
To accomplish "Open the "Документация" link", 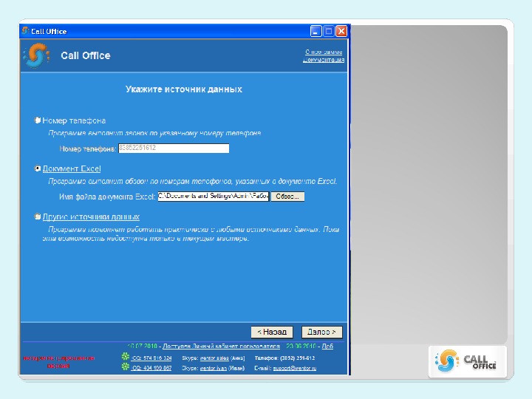I will (324, 60).
